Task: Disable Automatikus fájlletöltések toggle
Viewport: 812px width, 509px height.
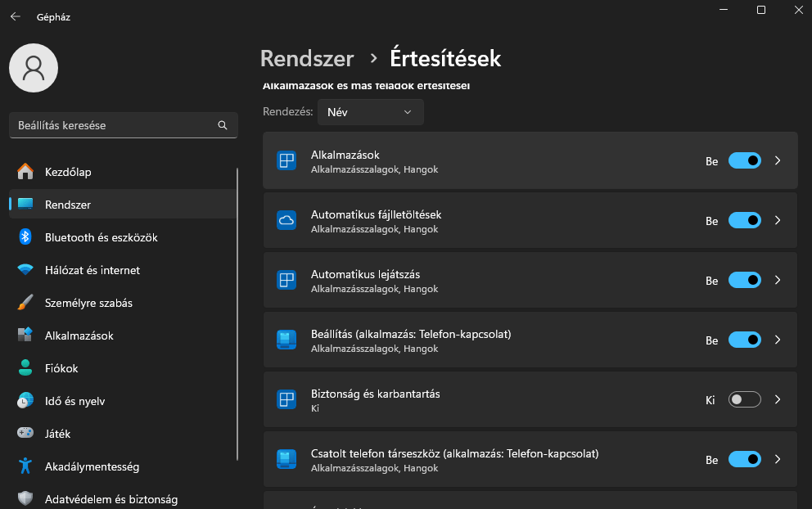Action: (x=745, y=220)
